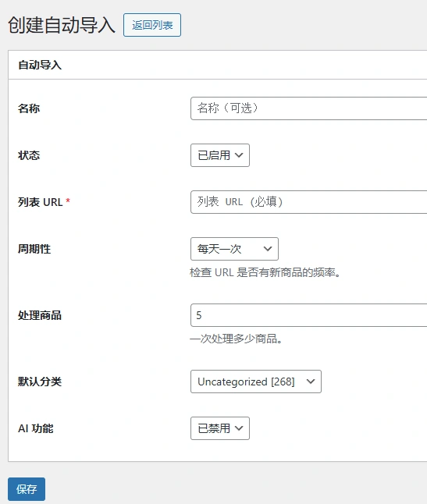This screenshot has height=504, width=427.
Task: Click the 自动导入 section header
Action: 40,65
